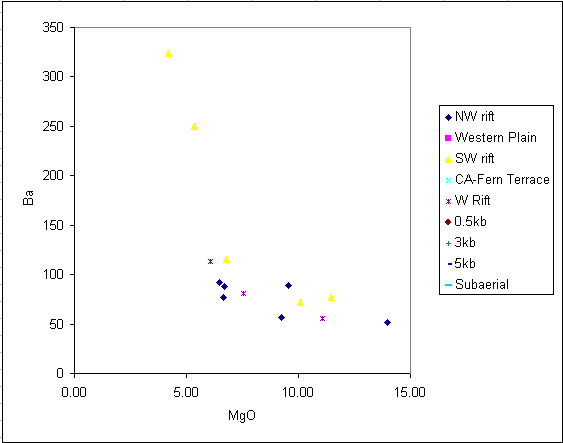This screenshot has width=563, height=443.
Task: Click the 3kb teal plus legend marker
Action: coord(448,244)
